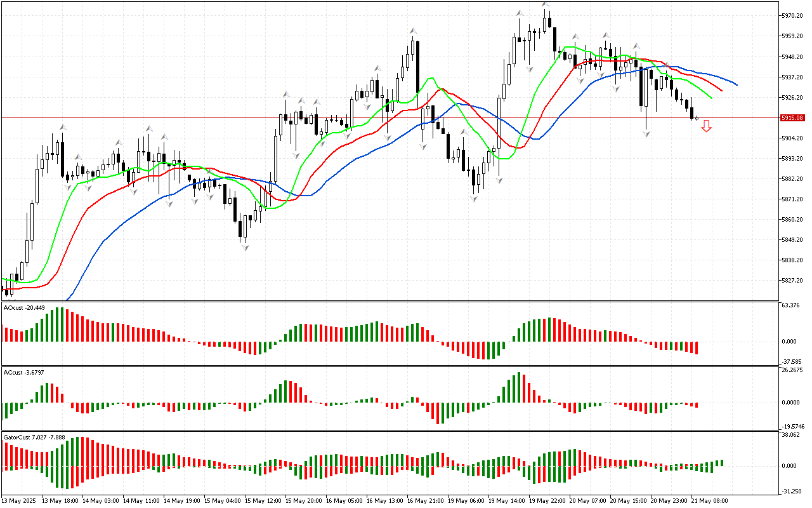Click the 63.376 value on AOcust scale

(x=790, y=305)
